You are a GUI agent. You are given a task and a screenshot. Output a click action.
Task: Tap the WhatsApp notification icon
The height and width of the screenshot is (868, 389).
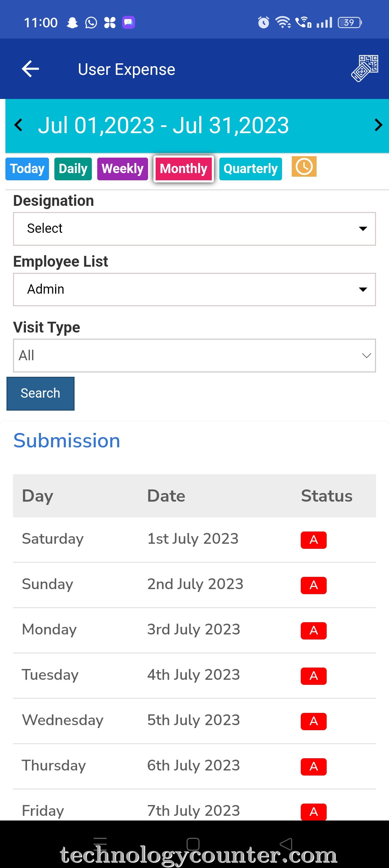click(x=91, y=22)
